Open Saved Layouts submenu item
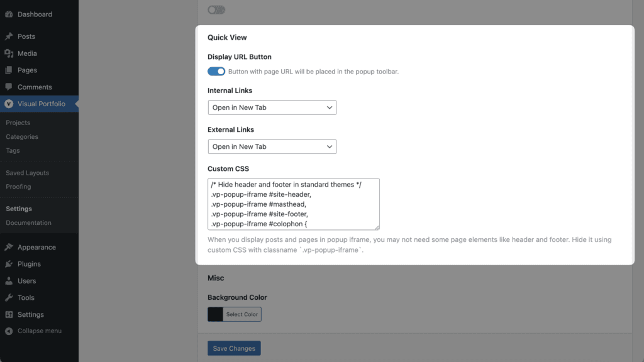 click(x=27, y=173)
